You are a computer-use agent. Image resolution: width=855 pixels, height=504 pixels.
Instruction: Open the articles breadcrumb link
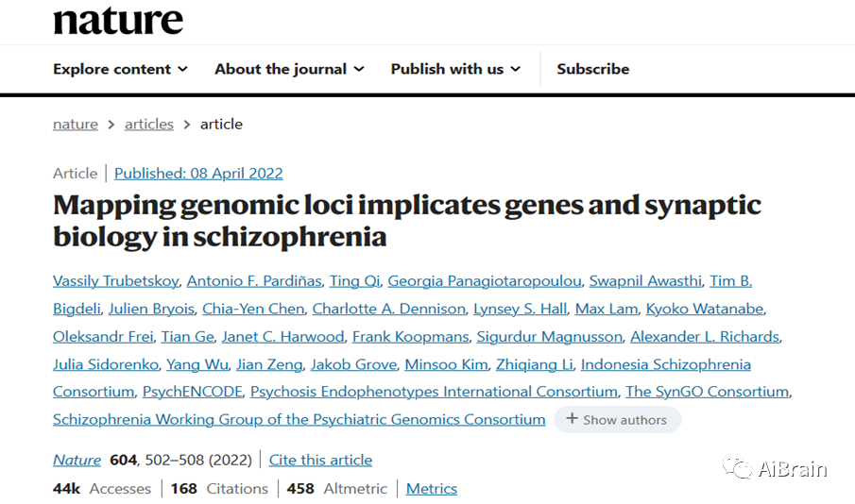click(x=149, y=125)
